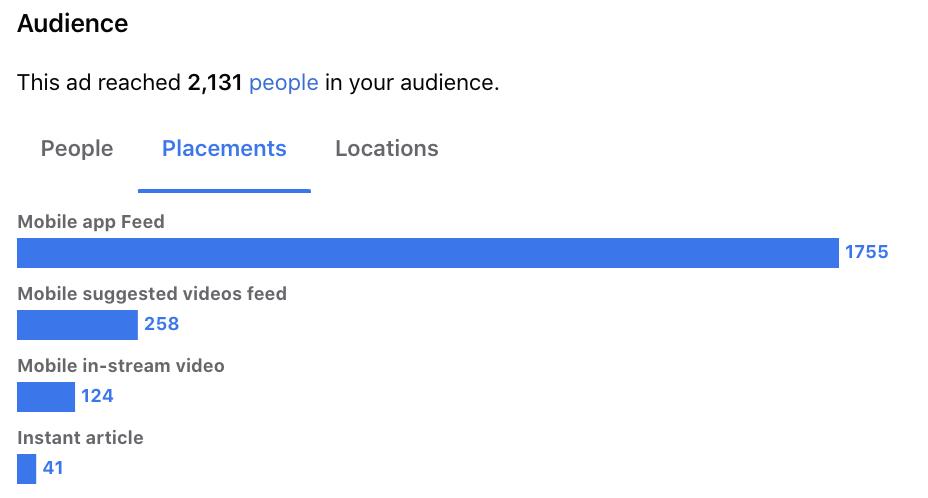The width and height of the screenshot is (928, 498).
Task: Select the Mobile suggested videos feed label
Action: point(152,294)
